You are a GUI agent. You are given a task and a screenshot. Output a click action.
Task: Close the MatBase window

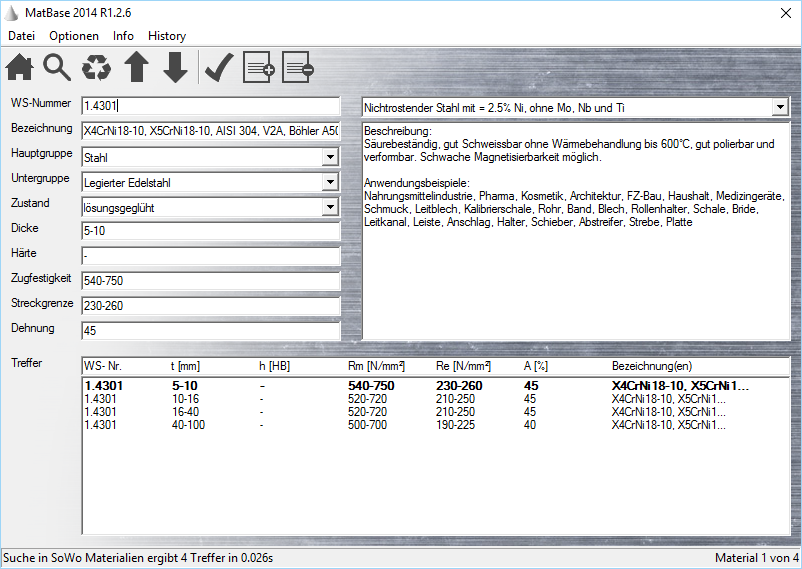coord(786,13)
